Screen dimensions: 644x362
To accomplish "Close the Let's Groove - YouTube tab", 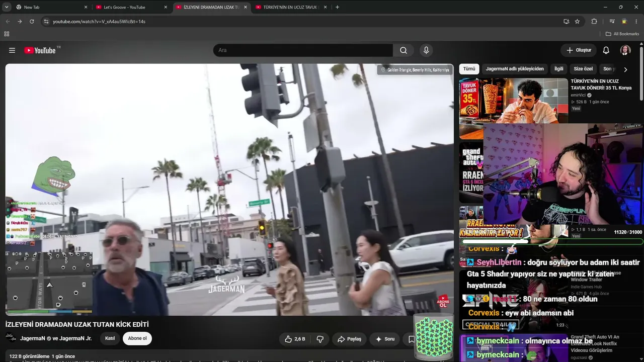I will (166, 7).
